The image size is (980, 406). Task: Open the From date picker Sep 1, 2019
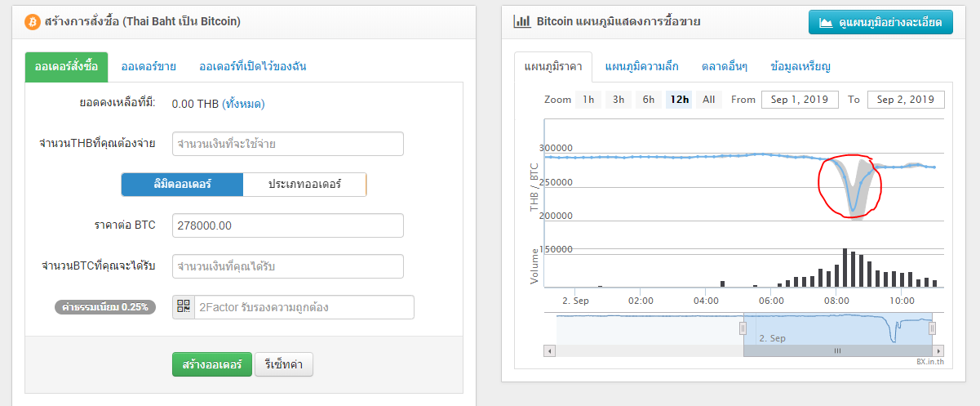(800, 100)
